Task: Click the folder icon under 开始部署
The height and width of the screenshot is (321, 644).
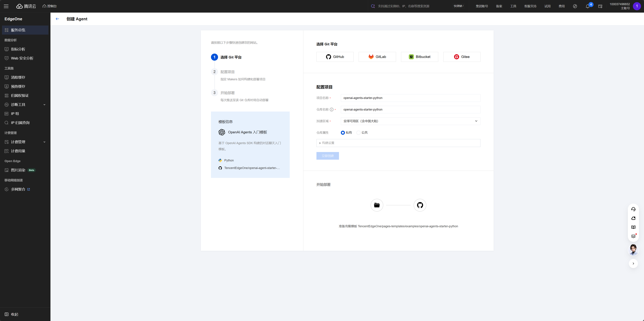Action: coord(377,205)
